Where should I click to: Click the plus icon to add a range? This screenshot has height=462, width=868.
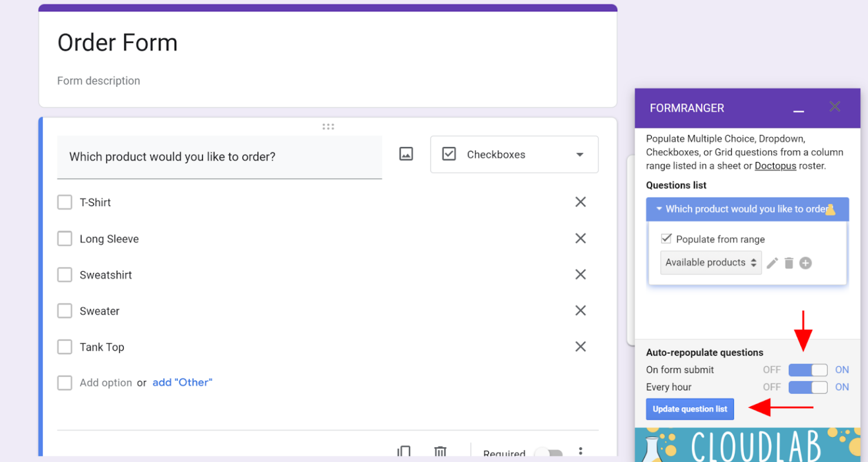805,263
